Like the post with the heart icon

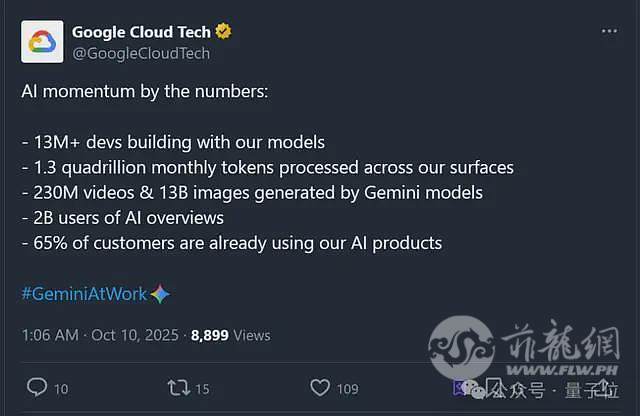320,387
